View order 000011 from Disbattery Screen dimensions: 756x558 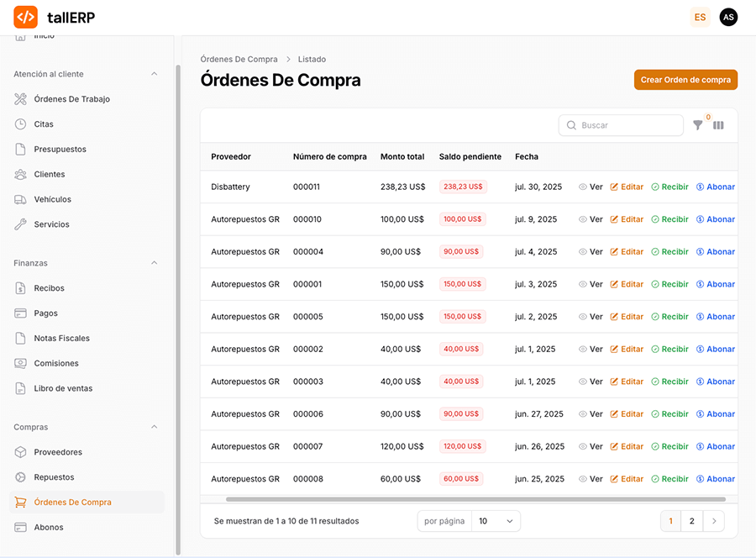pyautogui.click(x=591, y=187)
